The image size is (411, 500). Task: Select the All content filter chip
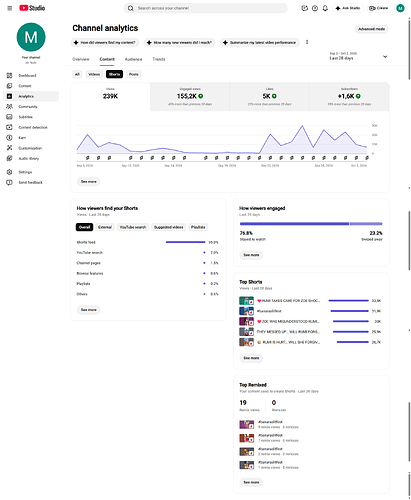pos(77,74)
